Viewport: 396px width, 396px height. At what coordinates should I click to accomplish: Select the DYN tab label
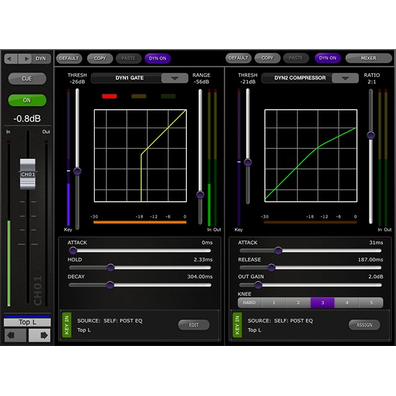(41, 59)
